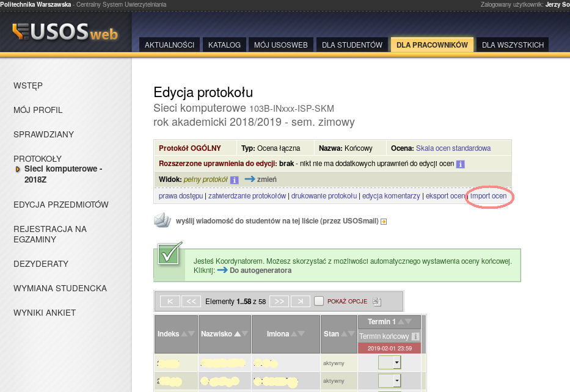Go to first page of elements

[x=169, y=301]
